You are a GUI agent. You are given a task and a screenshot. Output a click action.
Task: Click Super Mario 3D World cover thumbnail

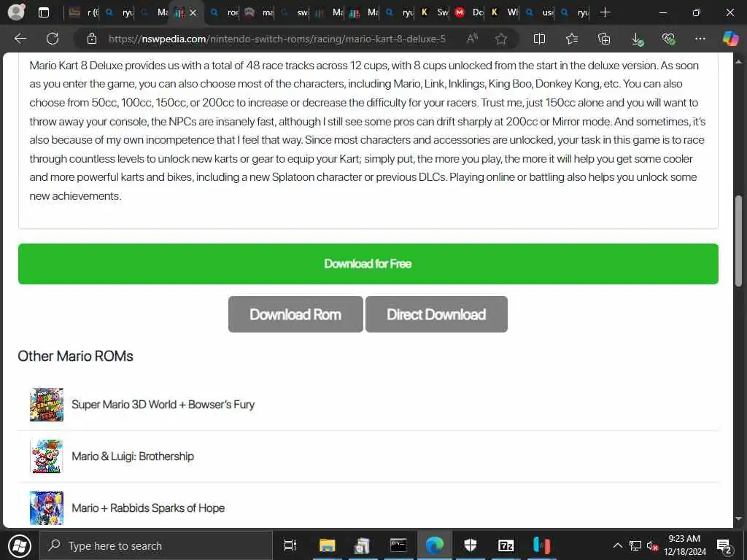[46, 404]
